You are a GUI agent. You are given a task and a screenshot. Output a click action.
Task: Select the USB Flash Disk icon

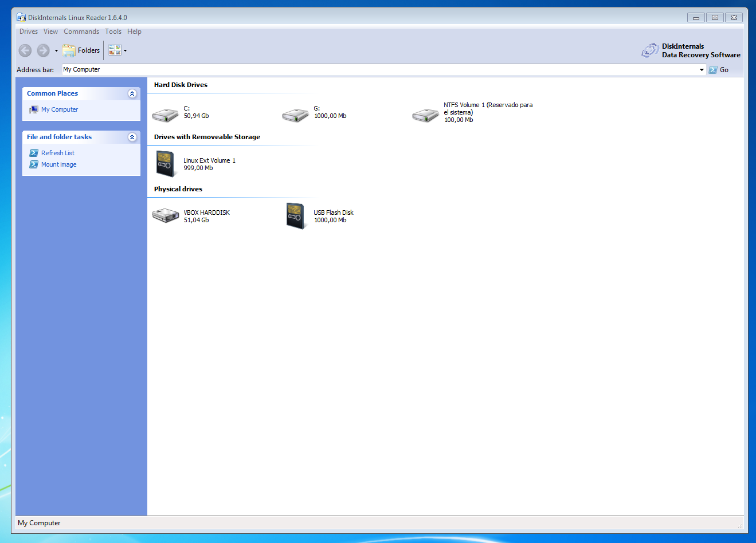point(295,216)
